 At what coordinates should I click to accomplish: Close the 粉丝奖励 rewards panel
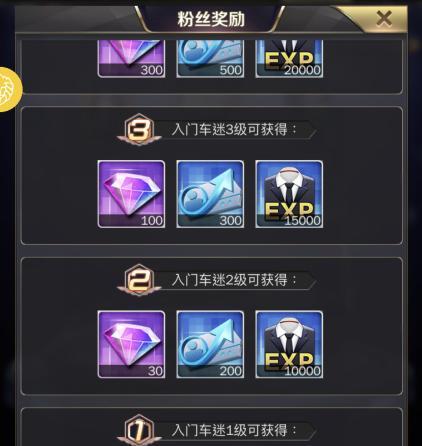click(x=384, y=18)
